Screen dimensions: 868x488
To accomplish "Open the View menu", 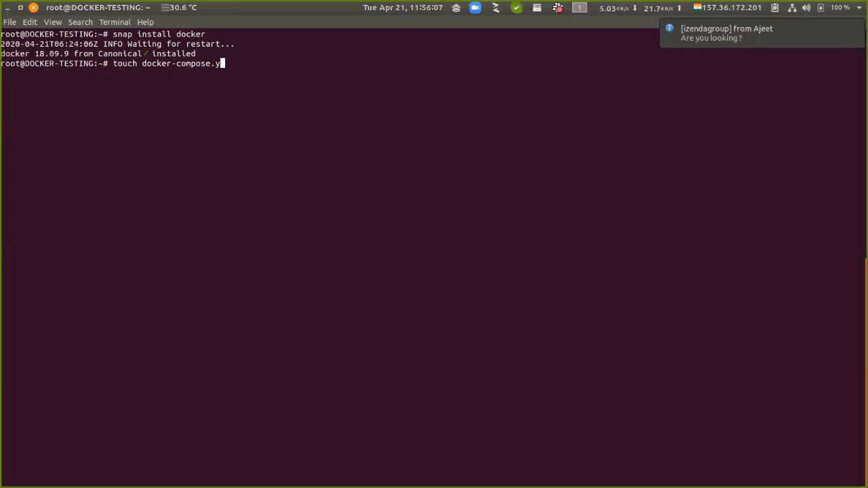I will (x=53, y=22).
